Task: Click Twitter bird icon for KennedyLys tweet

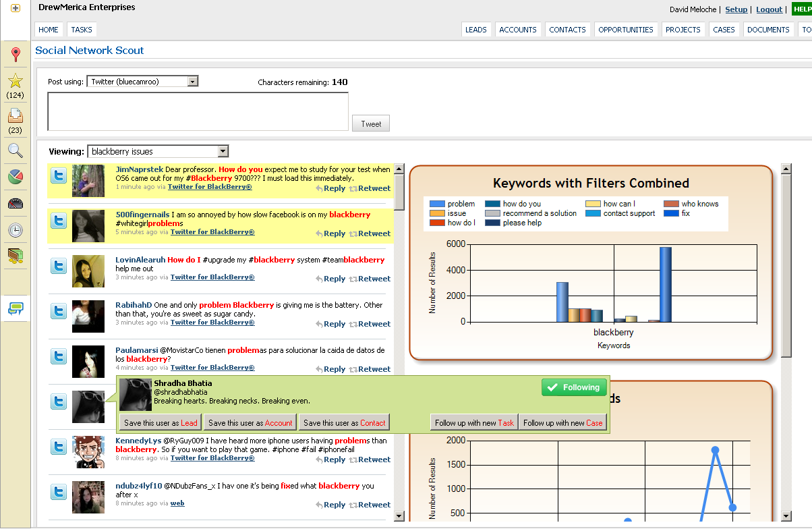Action: (x=59, y=447)
